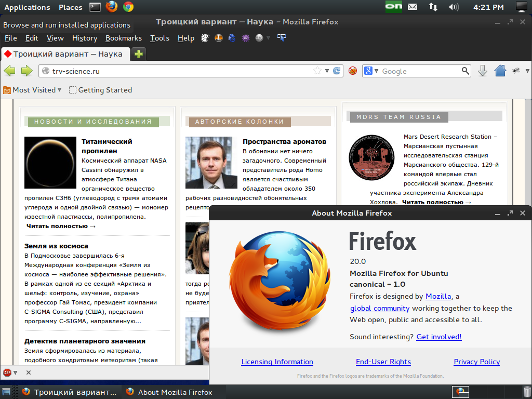Open the Help menu
The width and height of the screenshot is (532, 399).
[x=186, y=38]
